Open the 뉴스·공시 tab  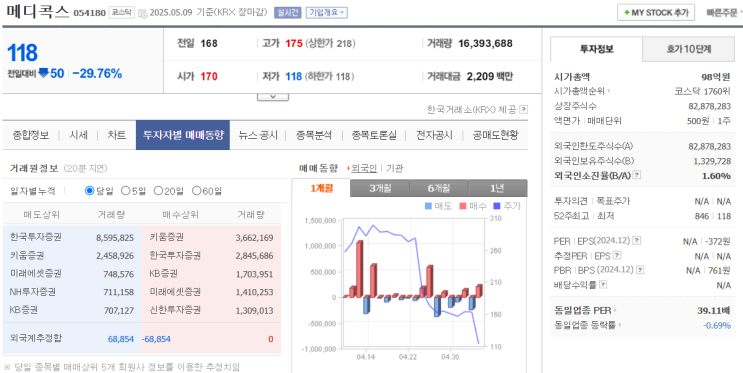click(258, 135)
